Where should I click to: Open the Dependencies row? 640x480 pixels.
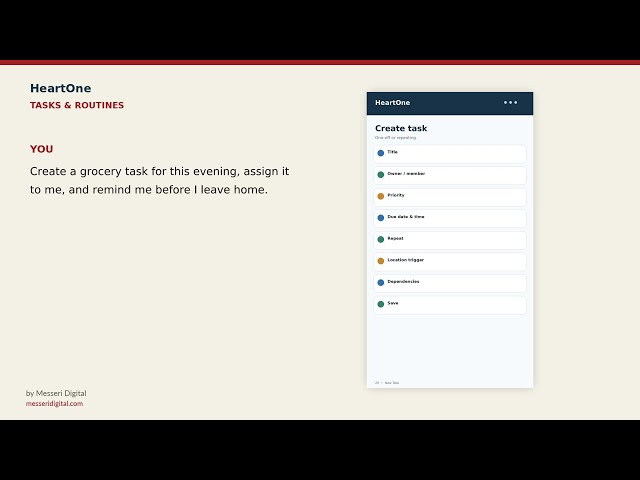(450, 284)
